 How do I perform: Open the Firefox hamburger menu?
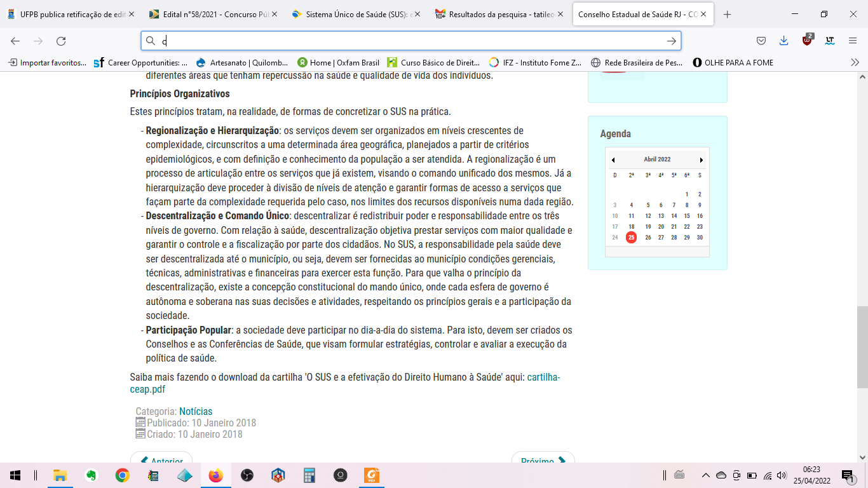coord(853,41)
